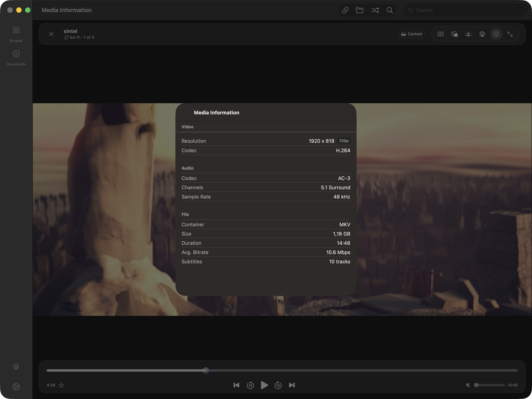532x399 pixels.
Task: Enter fullscreen with the expand arrows icon
Action: 510,34
